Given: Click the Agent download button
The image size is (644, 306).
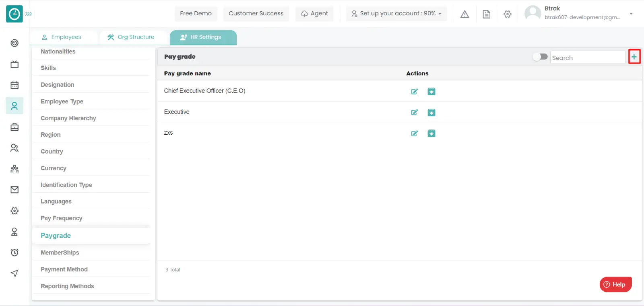Looking at the screenshot, I should (x=314, y=14).
